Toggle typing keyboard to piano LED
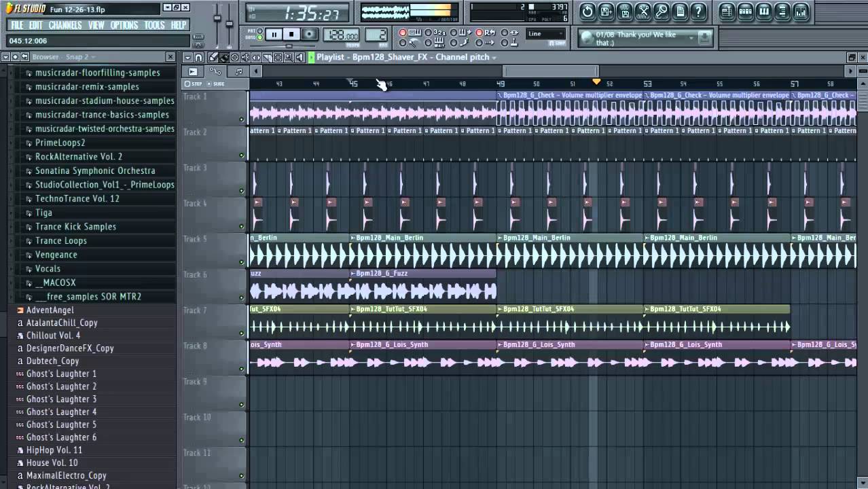The image size is (868, 489). (x=403, y=33)
